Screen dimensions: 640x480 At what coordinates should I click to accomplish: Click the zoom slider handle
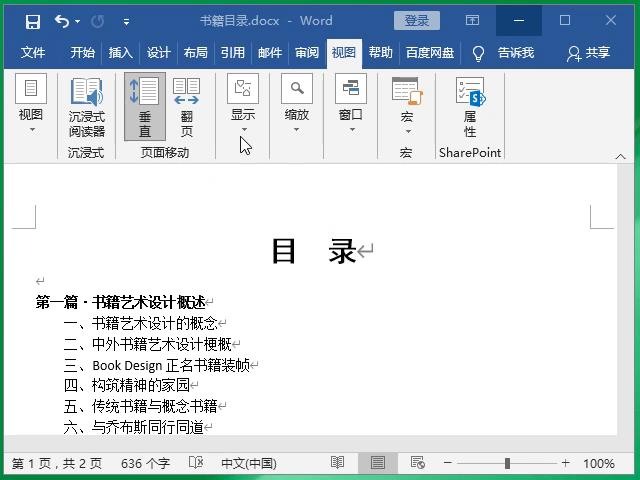507,463
